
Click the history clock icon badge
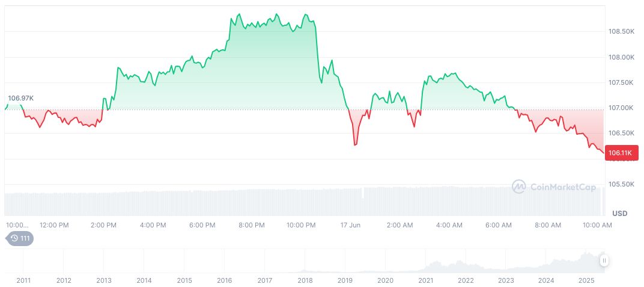tap(20, 238)
